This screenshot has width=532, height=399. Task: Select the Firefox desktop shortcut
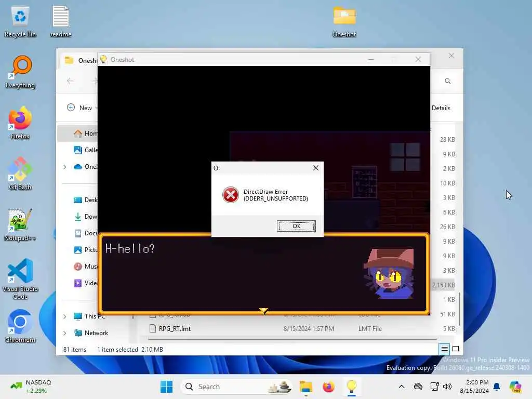[20, 123]
